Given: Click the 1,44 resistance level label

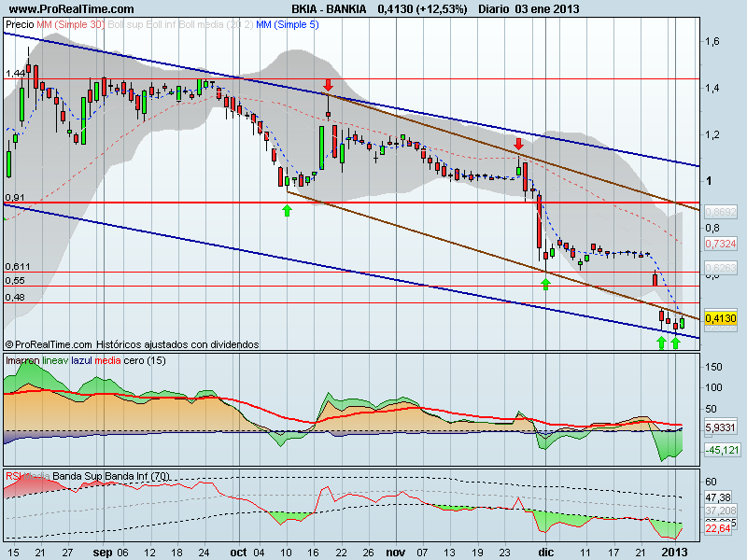Looking at the screenshot, I should tap(15, 74).
